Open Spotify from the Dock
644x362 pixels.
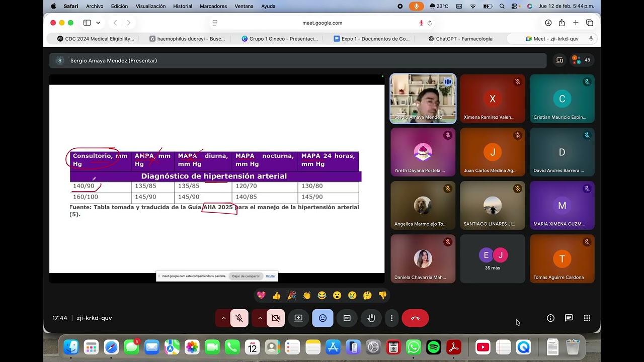[x=433, y=347]
